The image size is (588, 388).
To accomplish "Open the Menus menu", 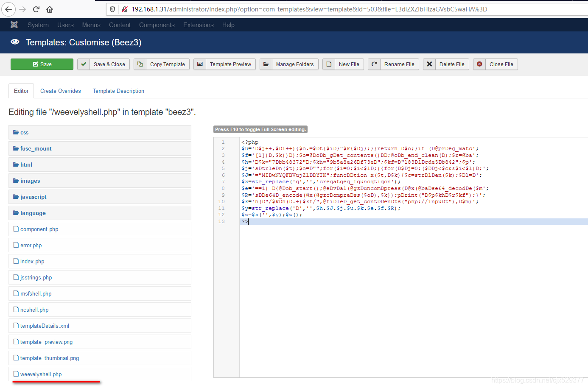I will coord(91,25).
